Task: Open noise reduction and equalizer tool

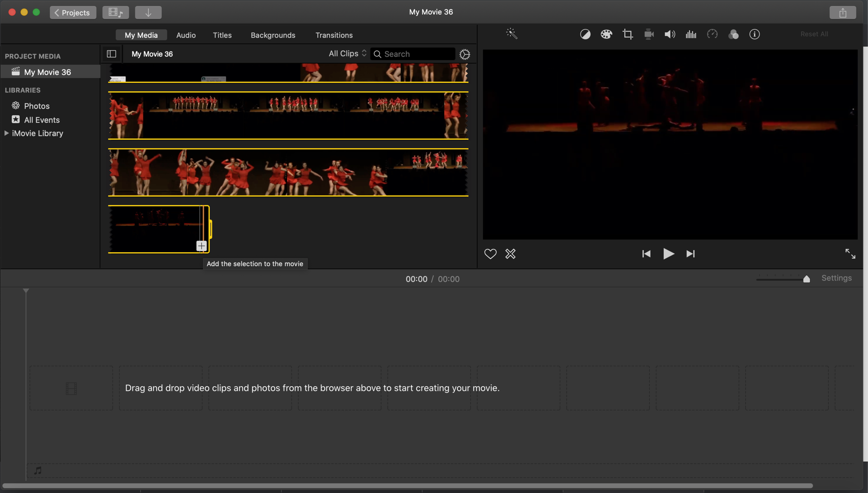Action: click(691, 34)
